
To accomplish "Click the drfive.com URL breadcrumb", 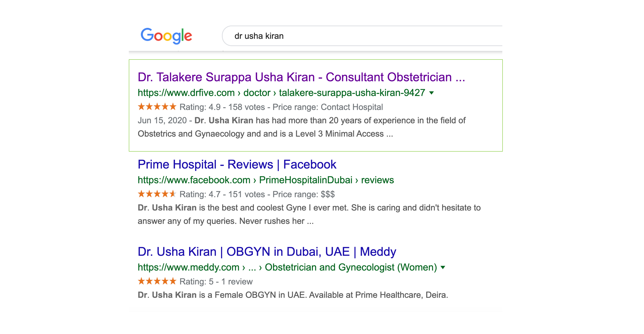I will point(281,93).
